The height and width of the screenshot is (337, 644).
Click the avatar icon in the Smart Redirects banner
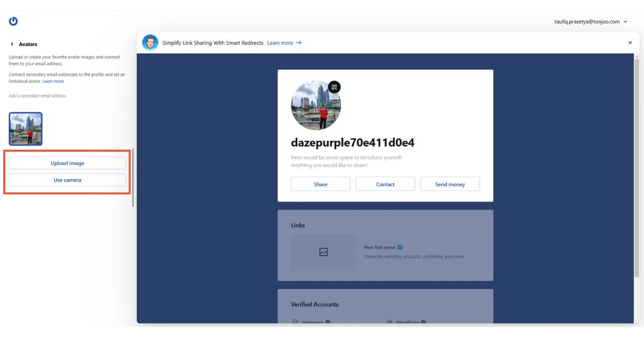[x=150, y=42]
